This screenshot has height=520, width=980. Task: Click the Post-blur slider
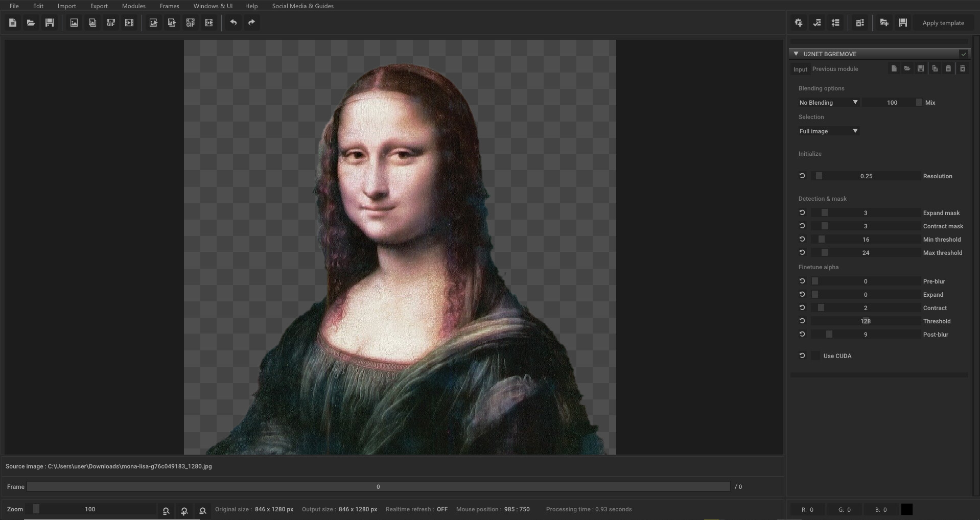coord(866,335)
